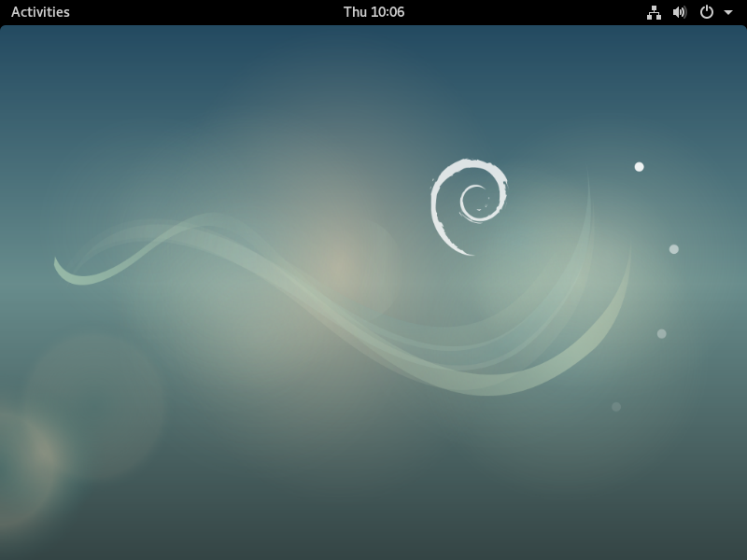The width and height of the screenshot is (747, 560).
Task: Click empty top bar between clock and network icon
Action: [523, 12]
